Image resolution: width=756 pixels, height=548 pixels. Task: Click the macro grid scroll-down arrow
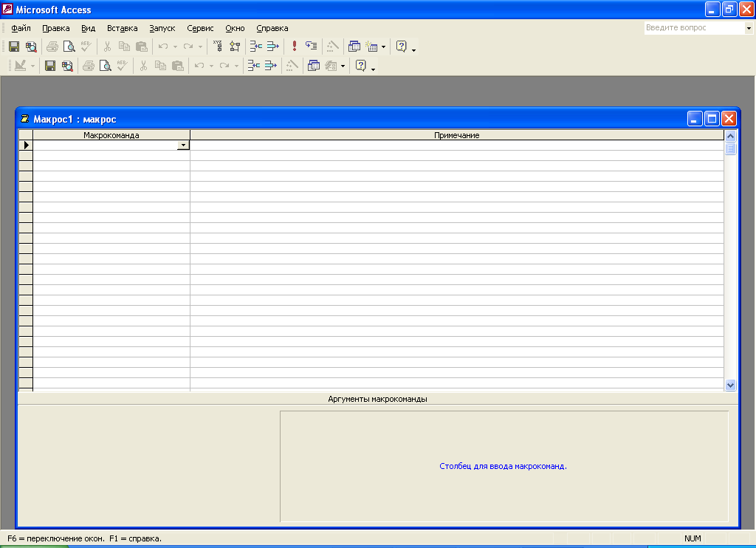[730, 385]
